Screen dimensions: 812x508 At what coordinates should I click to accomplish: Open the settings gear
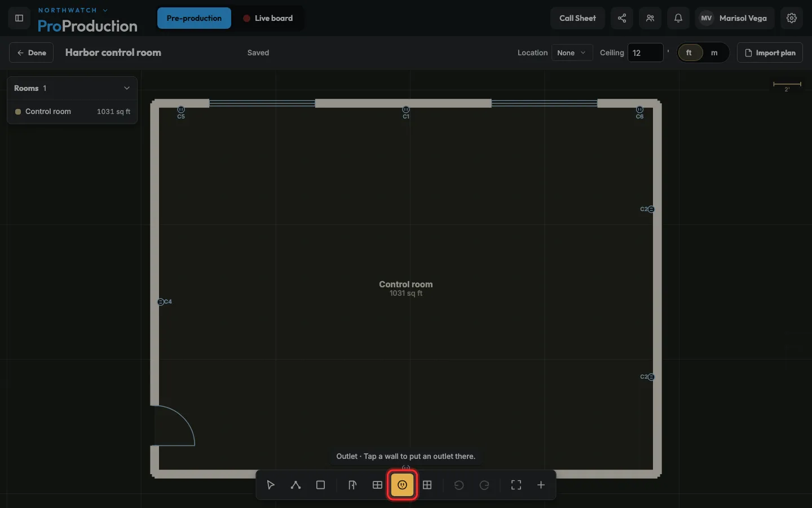792,18
